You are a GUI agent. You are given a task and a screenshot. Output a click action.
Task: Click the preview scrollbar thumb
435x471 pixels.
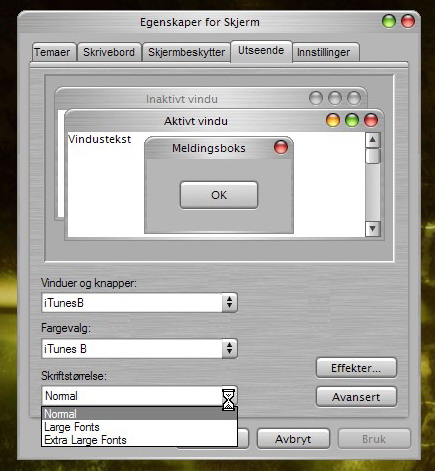(x=373, y=156)
